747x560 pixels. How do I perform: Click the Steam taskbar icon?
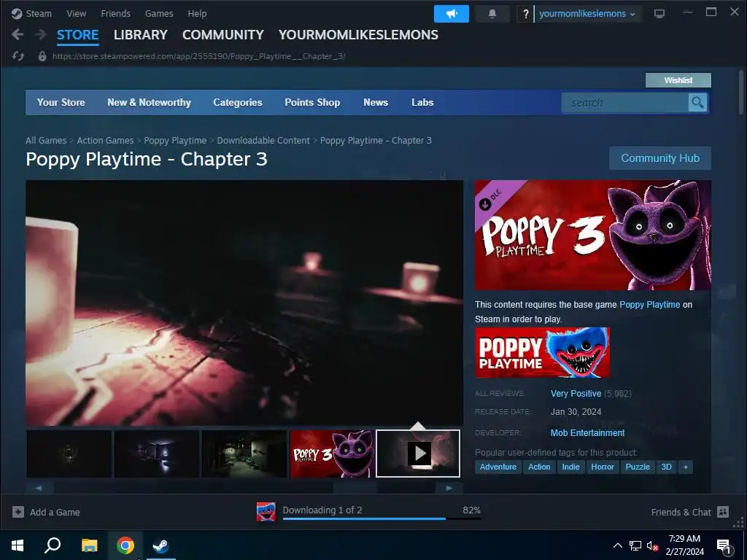pyautogui.click(x=161, y=545)
